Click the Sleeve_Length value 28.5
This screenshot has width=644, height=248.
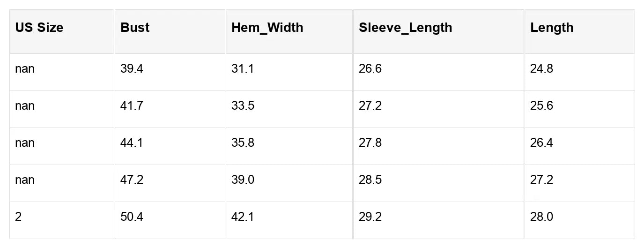pos(370,180)
